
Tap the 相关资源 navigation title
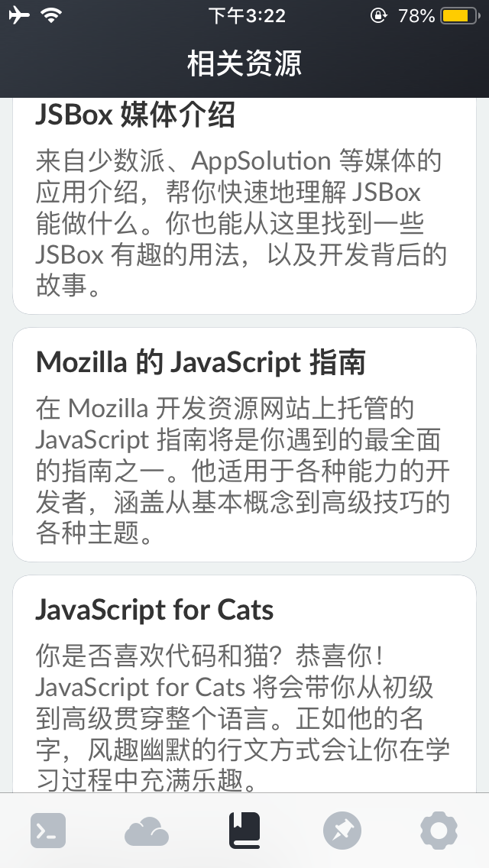coord(244,63)
